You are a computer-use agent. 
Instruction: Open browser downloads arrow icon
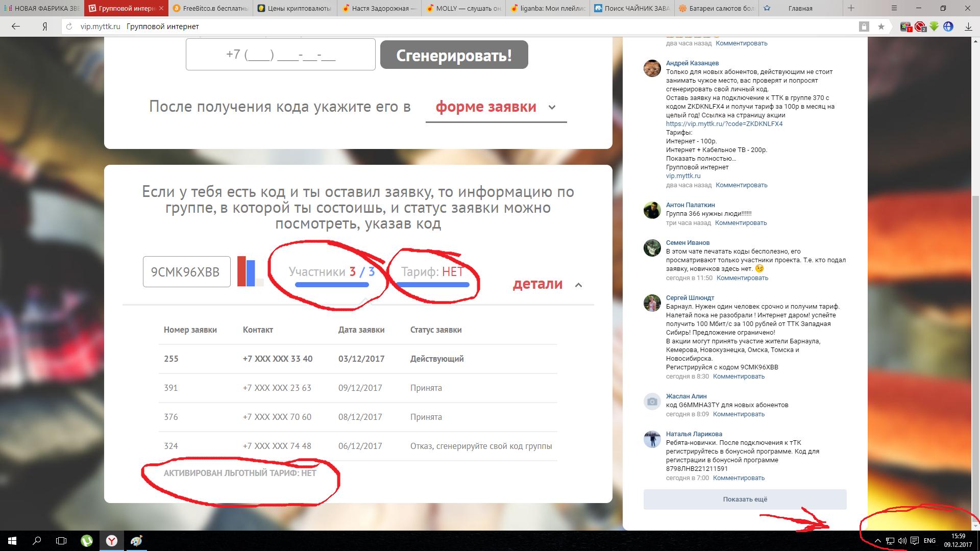click(968, 27)
